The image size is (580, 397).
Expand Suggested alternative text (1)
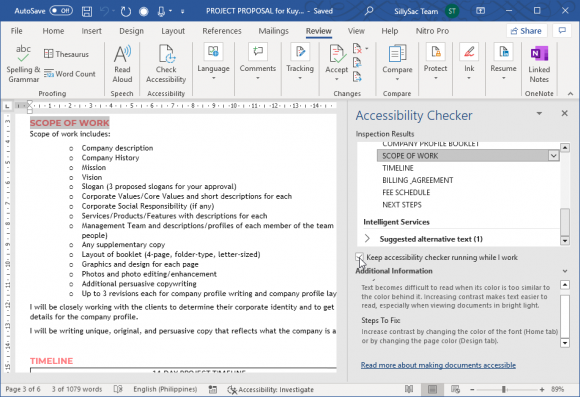tap(367, 239)
